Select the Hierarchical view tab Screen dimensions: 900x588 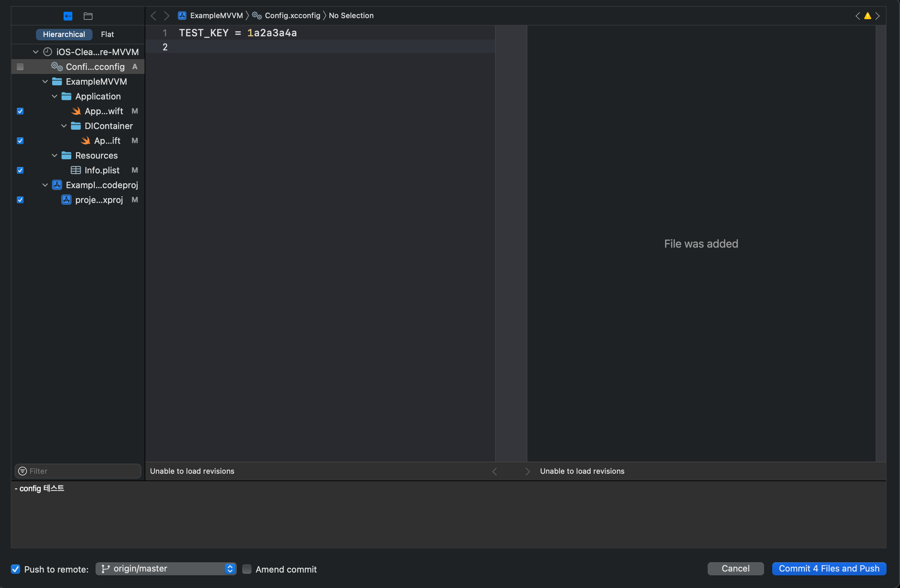[64, 34]
